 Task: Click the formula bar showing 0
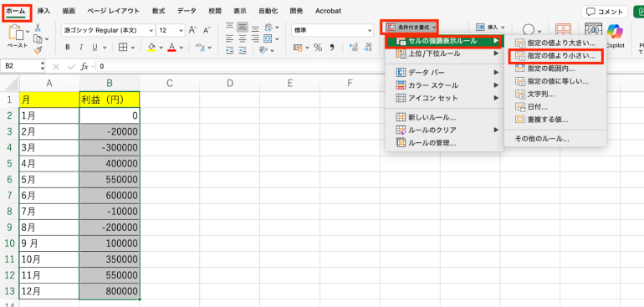click(370, 66)
